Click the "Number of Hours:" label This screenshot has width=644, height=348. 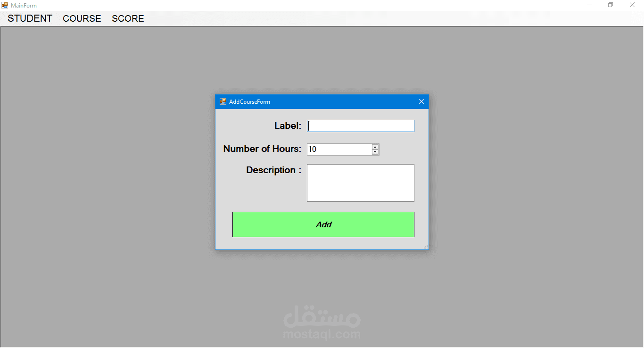(x=262, y=149)
